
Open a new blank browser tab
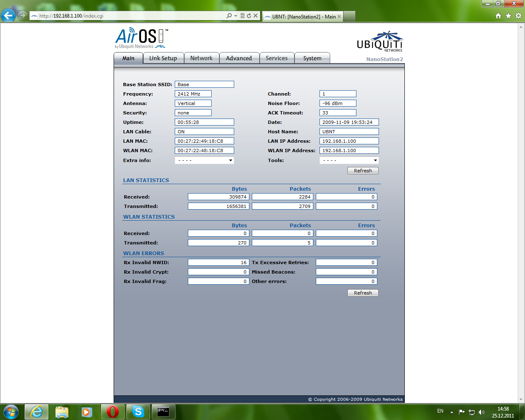[349, 16]
